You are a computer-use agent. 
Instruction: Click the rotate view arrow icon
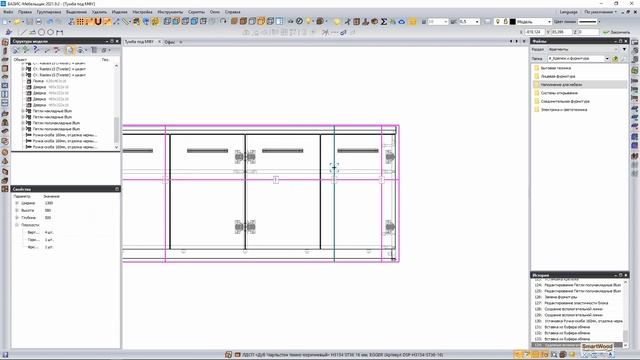[223, 21]
